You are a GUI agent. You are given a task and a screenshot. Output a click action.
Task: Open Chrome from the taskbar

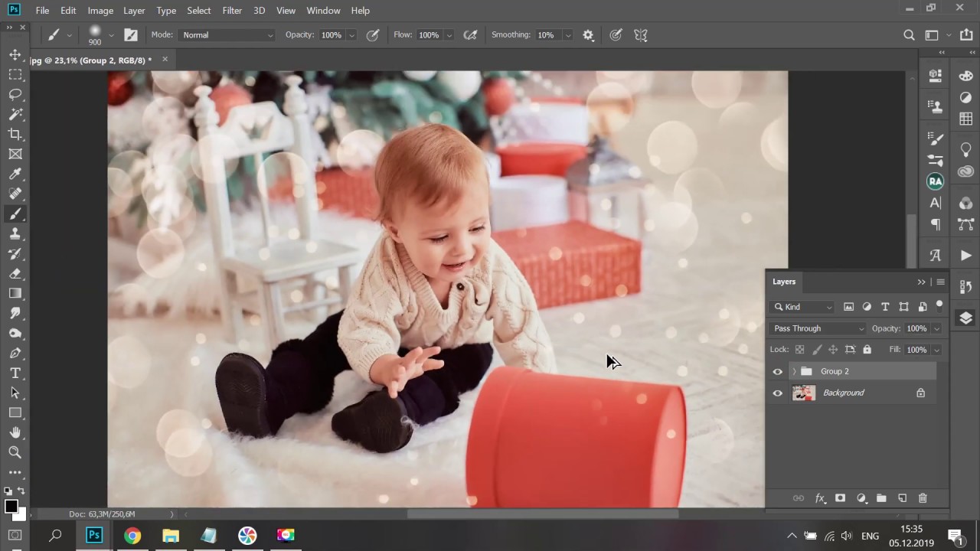coord(132,536)
